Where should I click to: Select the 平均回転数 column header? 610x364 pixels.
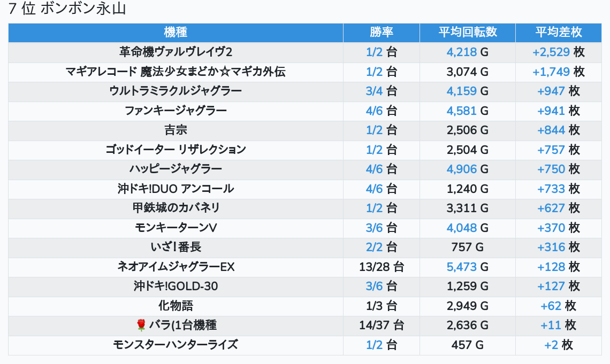[467, 32]
